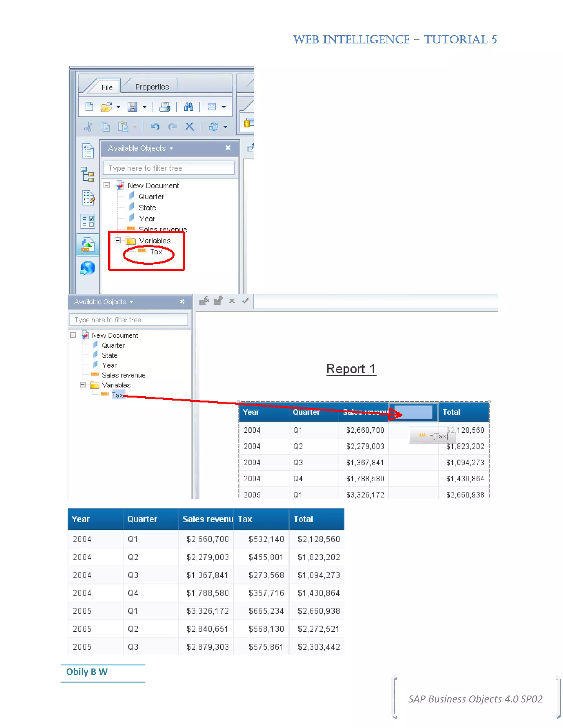Select Sales revenue in the lower tree
The height and width of the screenshot is (728, 563).
pyautogui.click(x=123, y=375)
